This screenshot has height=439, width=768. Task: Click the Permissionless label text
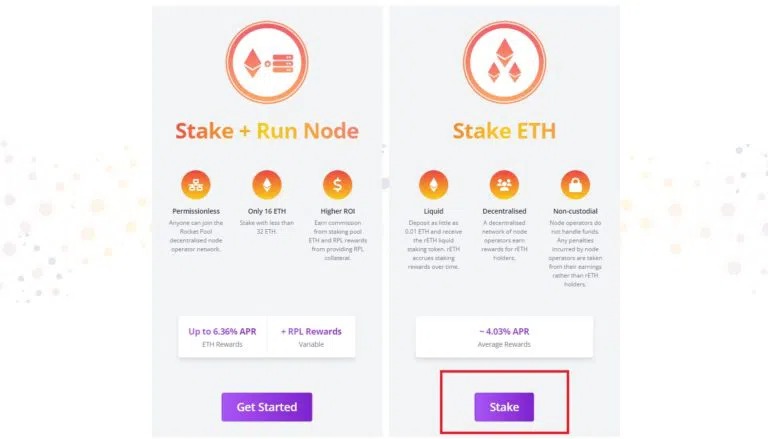click(196, 211)
